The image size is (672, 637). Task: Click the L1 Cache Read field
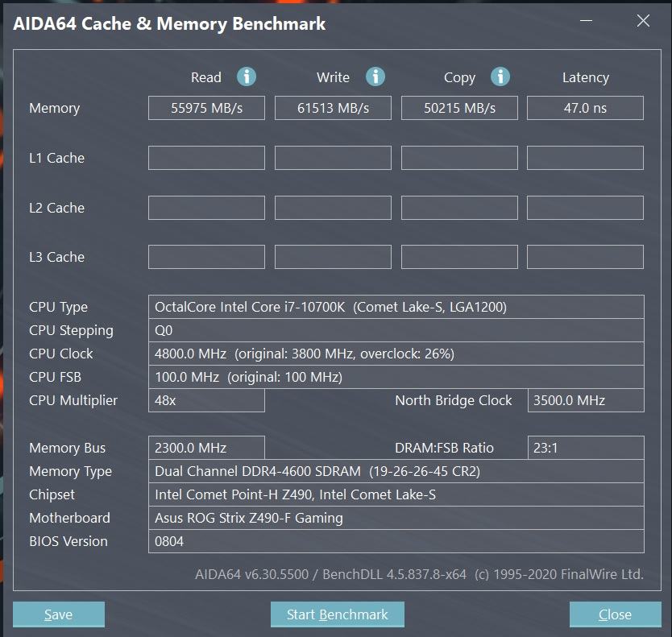pyautogui.click(x=206, y=158)
